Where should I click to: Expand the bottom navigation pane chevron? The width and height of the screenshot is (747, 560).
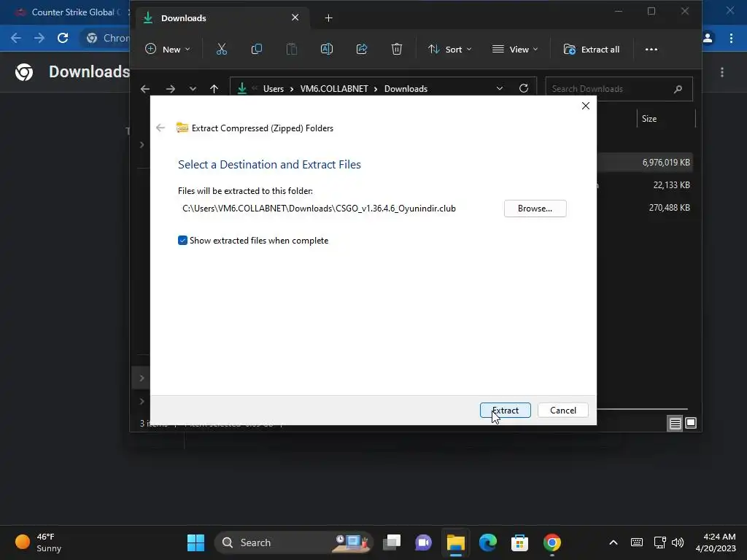(x=142, y=402)
